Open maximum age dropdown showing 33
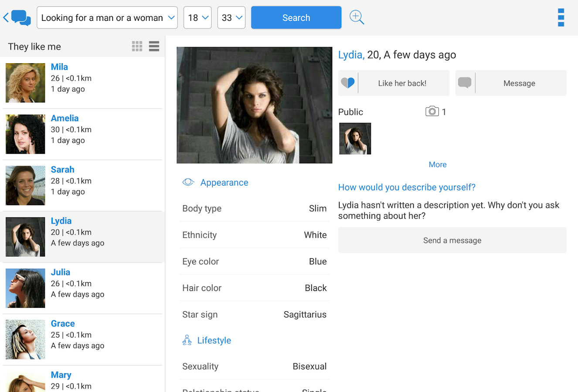This screenshot has height=392, width=578. pyautogui.click(x=231, y=17)
